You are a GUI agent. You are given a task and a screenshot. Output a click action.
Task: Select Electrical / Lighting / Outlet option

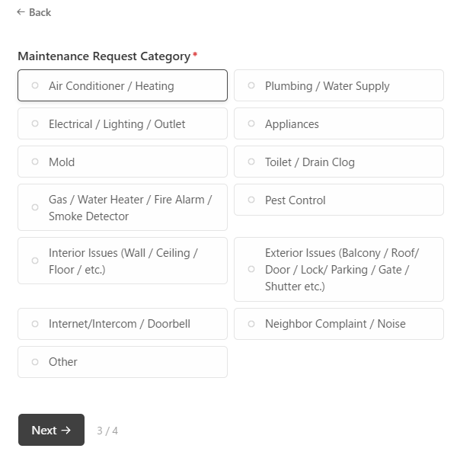122,124
